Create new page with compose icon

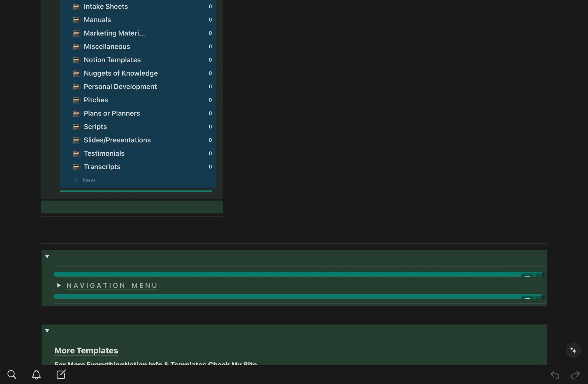coord(61,375)
